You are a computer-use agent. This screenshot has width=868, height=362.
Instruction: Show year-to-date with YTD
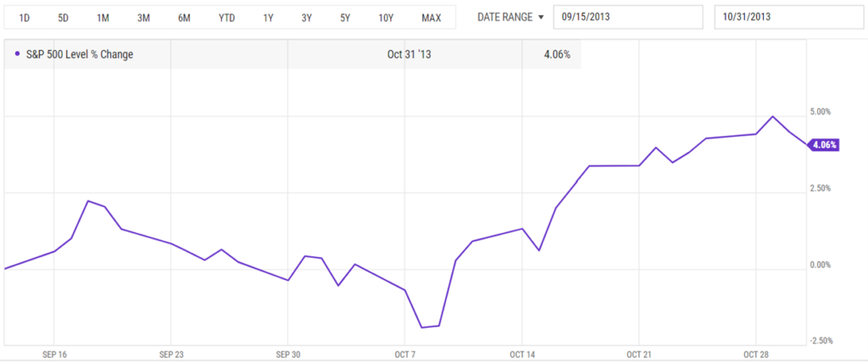point(226,18)
